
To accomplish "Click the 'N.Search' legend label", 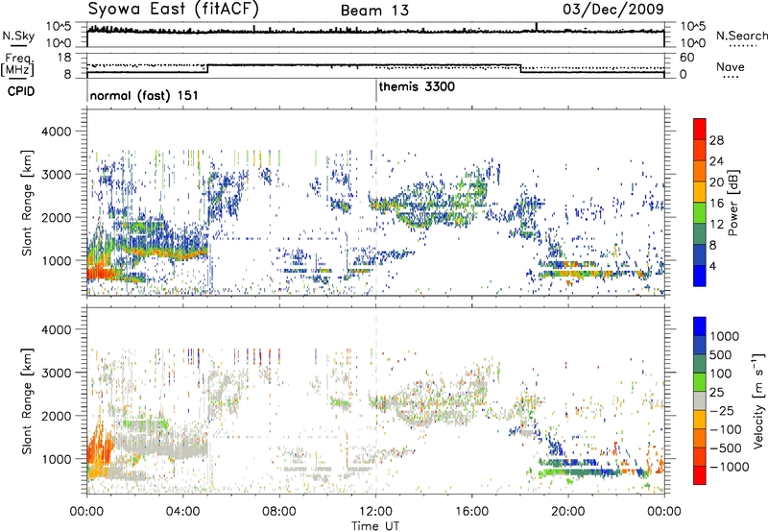I will tap(741, 36).
